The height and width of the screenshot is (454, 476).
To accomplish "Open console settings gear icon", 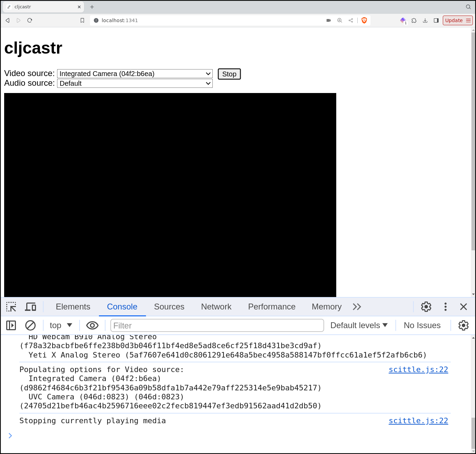I will (x=463, y=325).
